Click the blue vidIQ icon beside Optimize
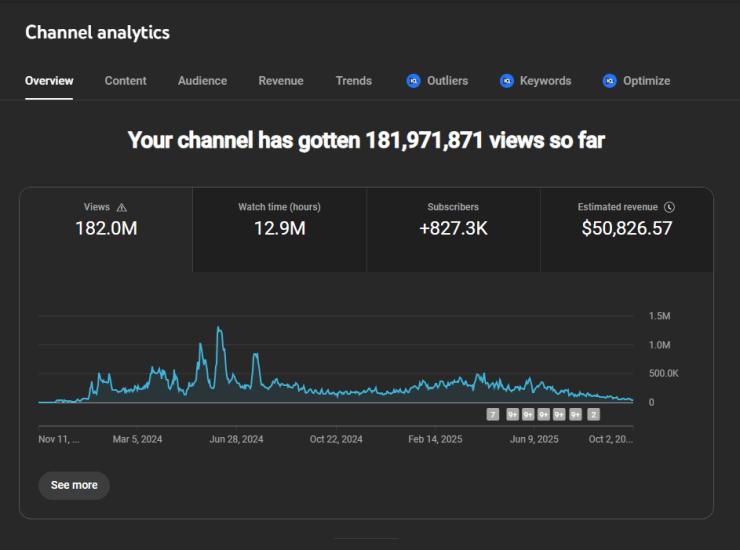Viewport: 740px width, 550px height. pyautogui.click(x=609, y=81)
